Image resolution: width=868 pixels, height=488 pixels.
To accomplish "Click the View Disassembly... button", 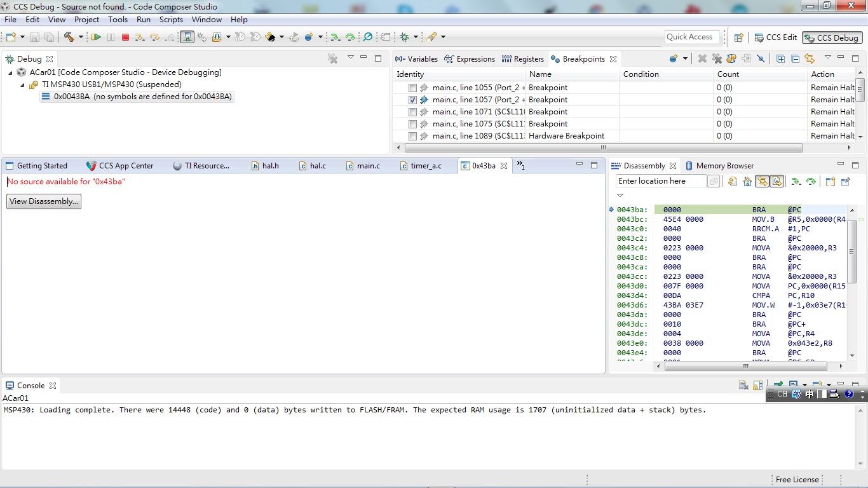I will pyautogui.click(x=44, y=201).
